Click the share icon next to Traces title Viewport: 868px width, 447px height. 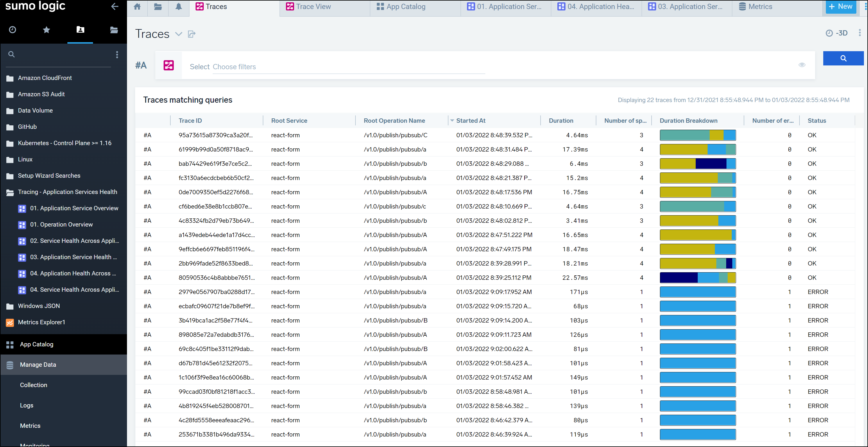point(192,34)
